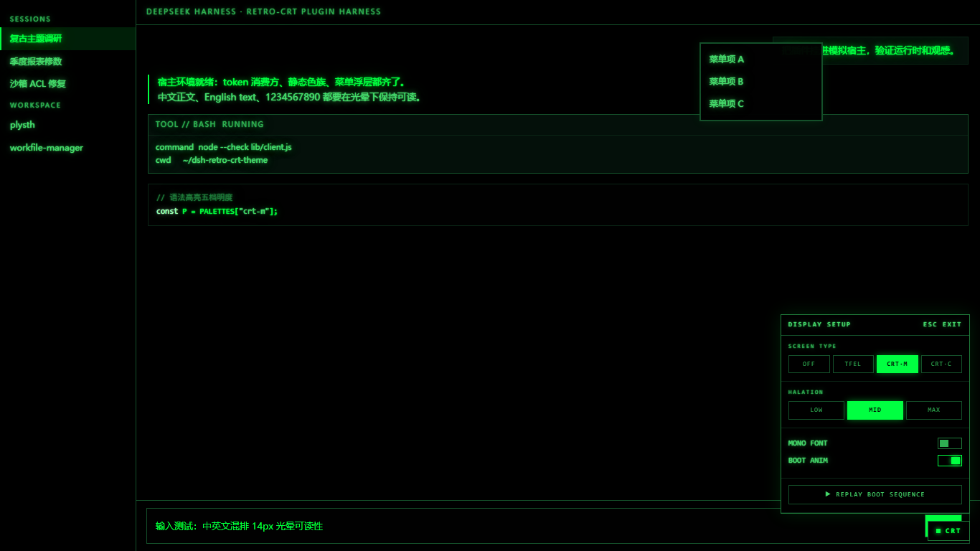This screenshot has height=551, width=980.
Task: Switch to 沙箱 ACL 修复 session
Action: (68, 84)
